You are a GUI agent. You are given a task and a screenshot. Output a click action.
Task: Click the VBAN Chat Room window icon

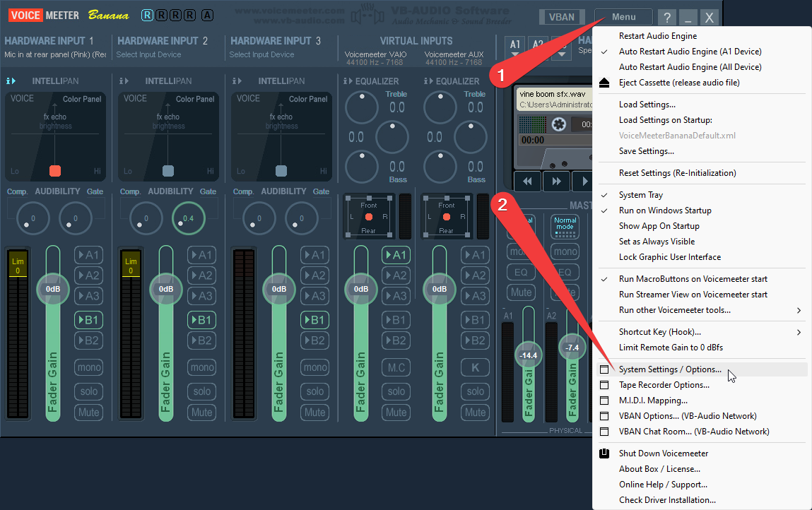604,432
